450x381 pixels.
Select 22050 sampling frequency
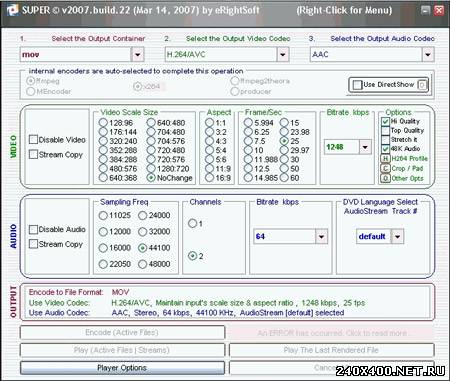coord(103,264)
